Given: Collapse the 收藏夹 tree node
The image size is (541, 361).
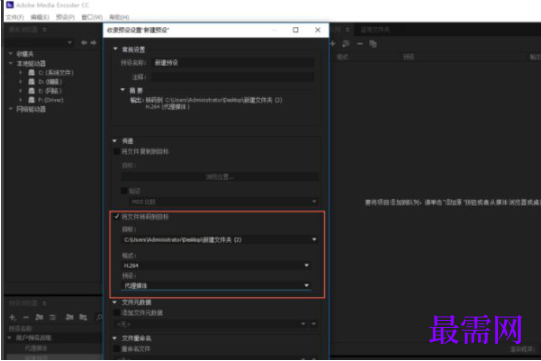Looking at the screenshot, I should (11, 53).
